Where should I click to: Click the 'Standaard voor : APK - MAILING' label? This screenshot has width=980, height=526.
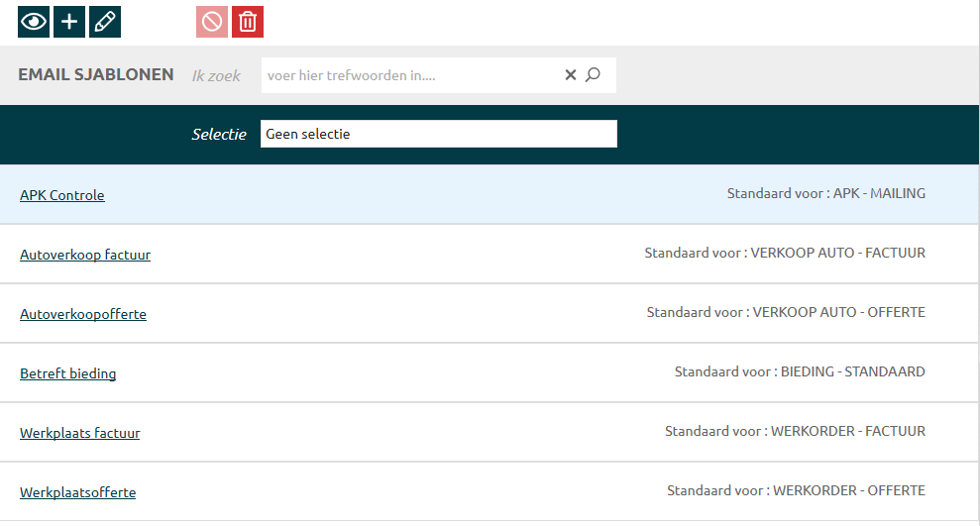[825, 194]
